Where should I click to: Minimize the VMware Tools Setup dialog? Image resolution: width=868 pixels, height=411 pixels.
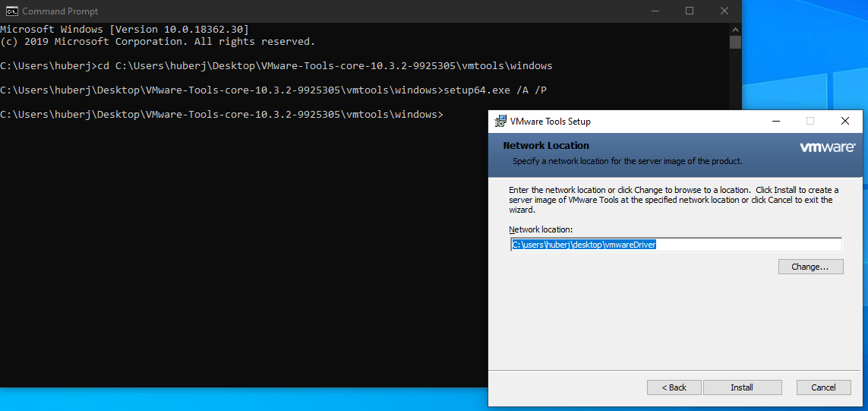[x=775, y=122]
